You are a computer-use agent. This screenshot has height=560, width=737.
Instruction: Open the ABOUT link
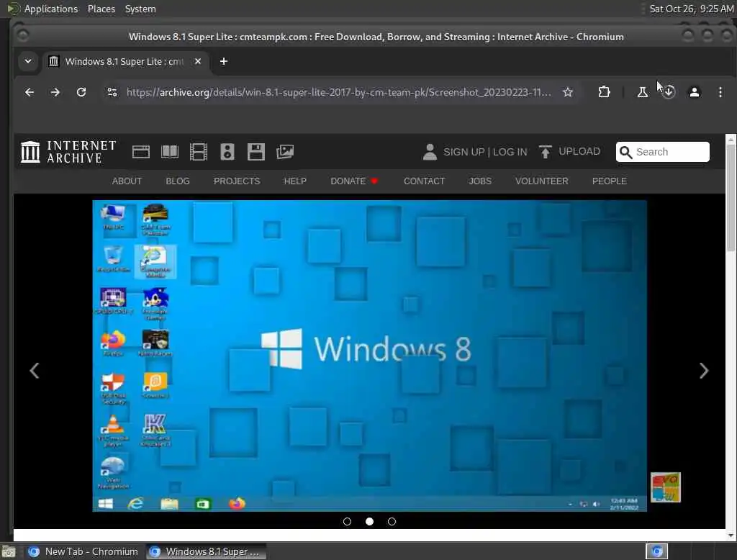[x=127, y=181]
